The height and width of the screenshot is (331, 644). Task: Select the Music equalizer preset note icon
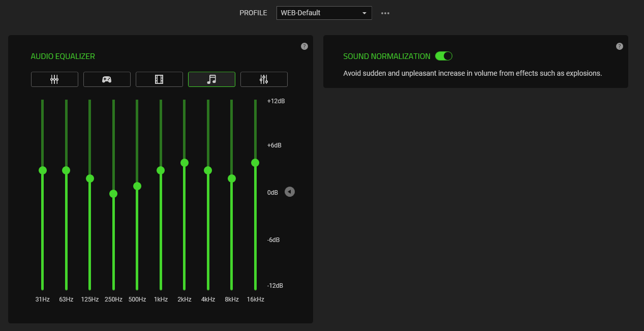point(211,79)
